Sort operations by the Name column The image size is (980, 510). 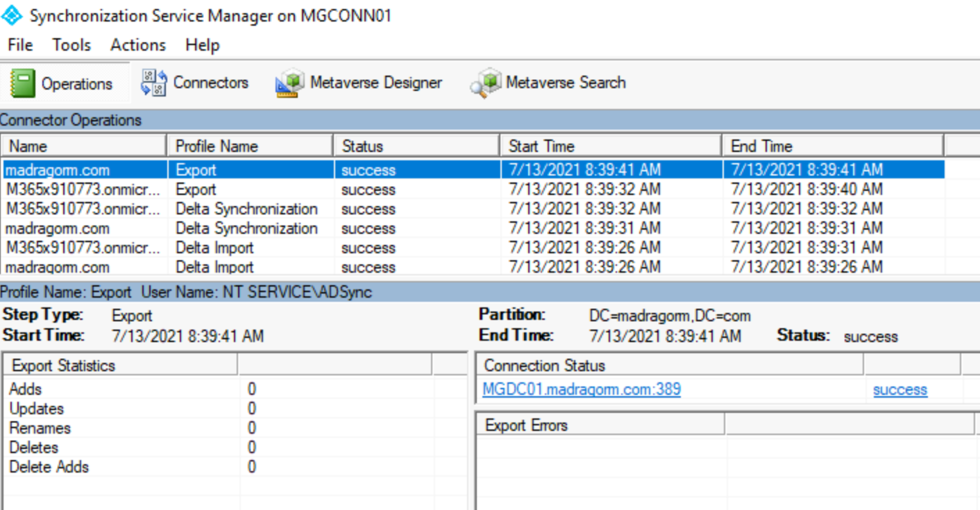[83, 146]
